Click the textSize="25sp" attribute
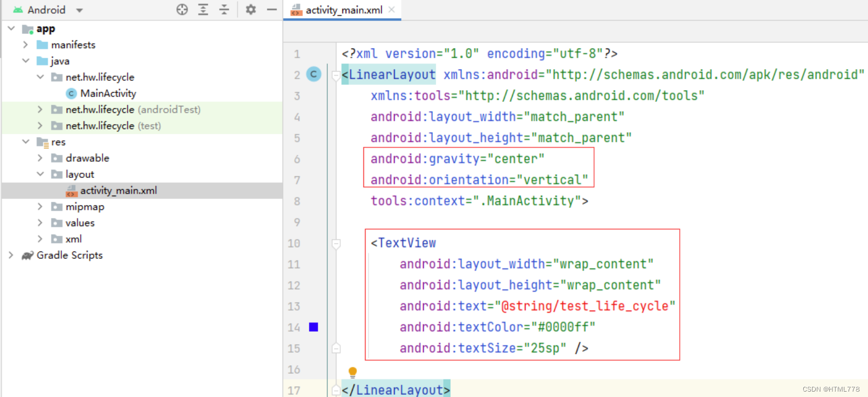This screenshot has width=868, height=397. point(484,348)
